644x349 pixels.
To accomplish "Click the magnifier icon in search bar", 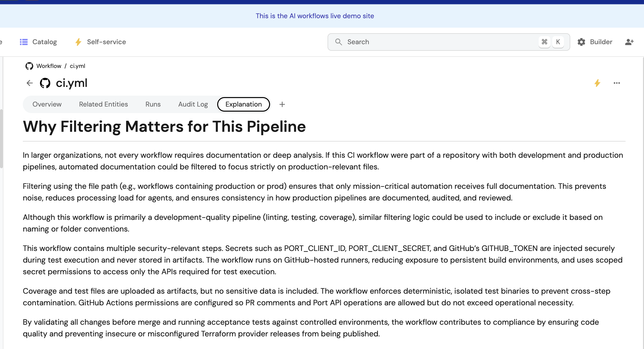I will click(338, 42).
